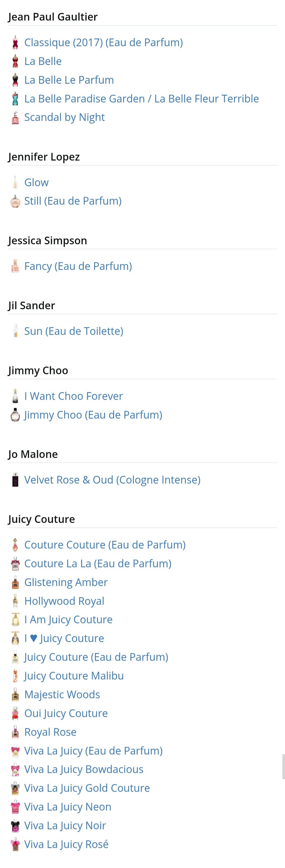Click the I Am Juicy Couture bottle icon
Screen dimensions: 285x868
pos(15,620)
